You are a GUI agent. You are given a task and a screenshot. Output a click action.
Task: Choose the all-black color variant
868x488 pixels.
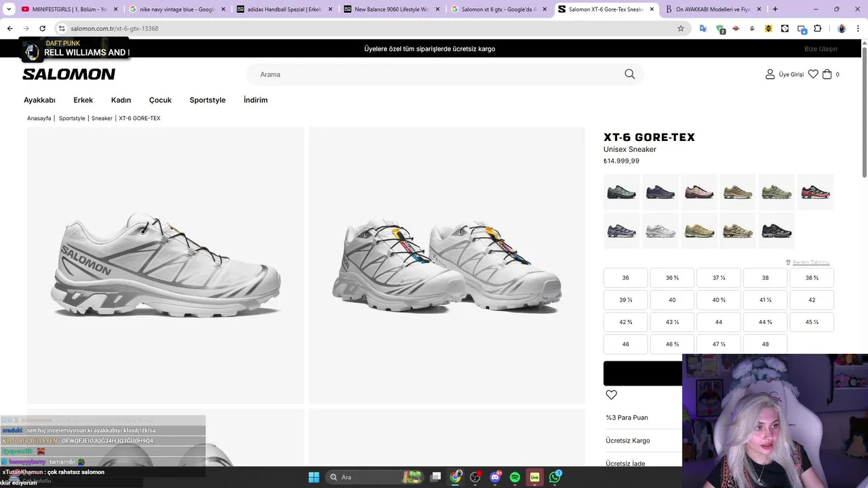coord(776,230)
